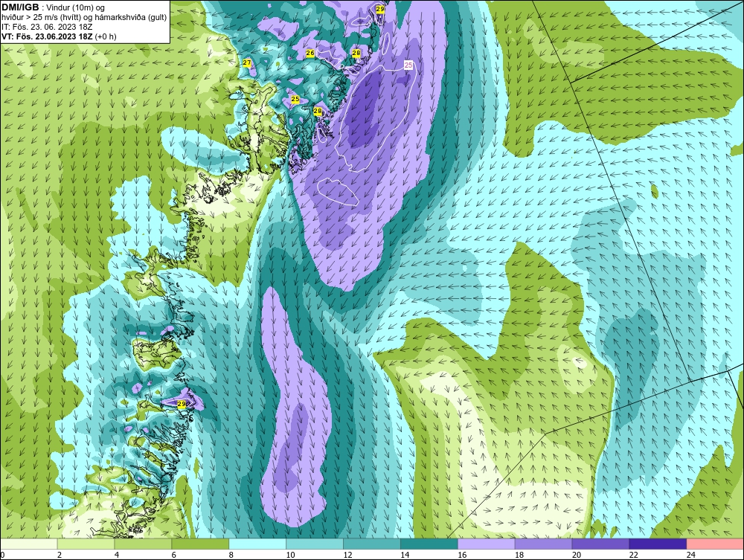Select the olive green 6–8 legend swatch
The image size is (744, 560).
200,544
